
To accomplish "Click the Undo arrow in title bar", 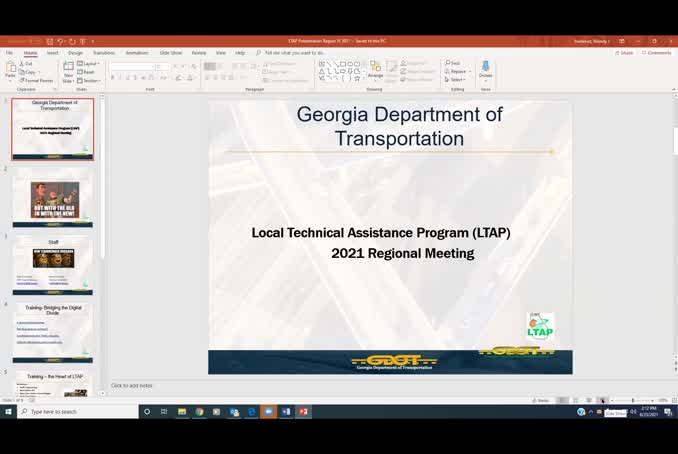I will click(x=60, y=41).
